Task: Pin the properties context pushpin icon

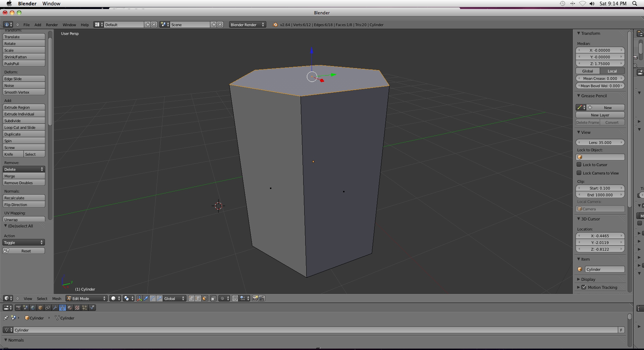Action: 6,318
